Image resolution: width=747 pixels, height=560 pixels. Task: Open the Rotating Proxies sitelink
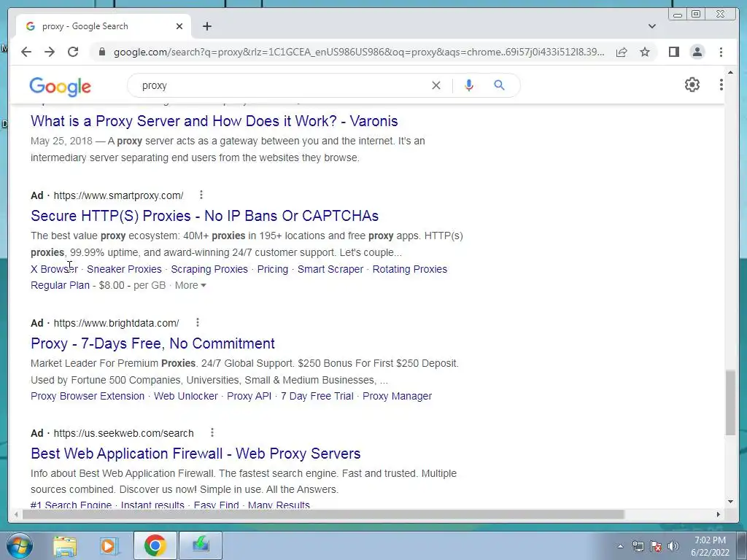410,269
